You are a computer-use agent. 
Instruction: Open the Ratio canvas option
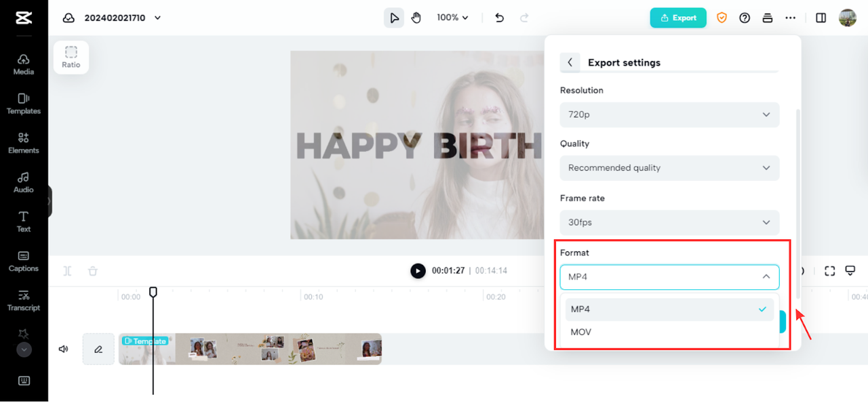pyautogui.click(x=71, y=58)
